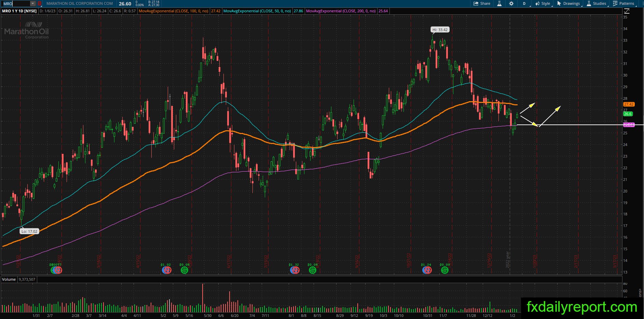This screenshot has height=319, width=644.
Task: Click the O: 26.31 open readout
Action: click(x=66, y=11)
